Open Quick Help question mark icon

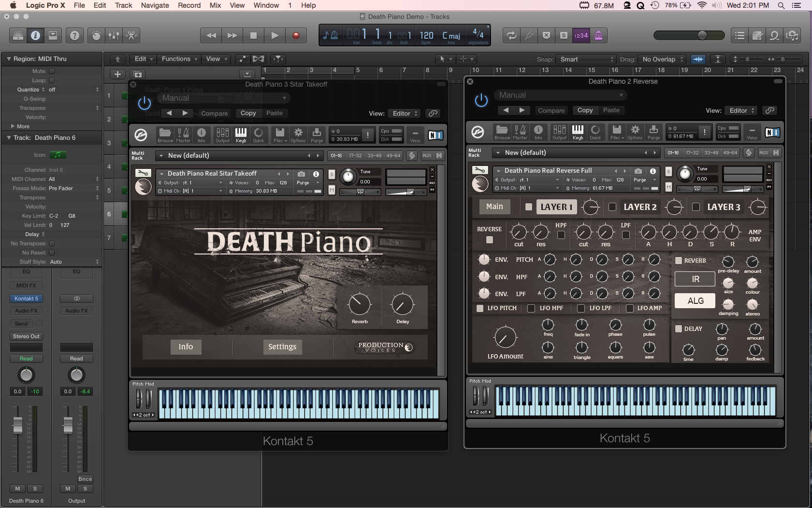coord(74,35)
